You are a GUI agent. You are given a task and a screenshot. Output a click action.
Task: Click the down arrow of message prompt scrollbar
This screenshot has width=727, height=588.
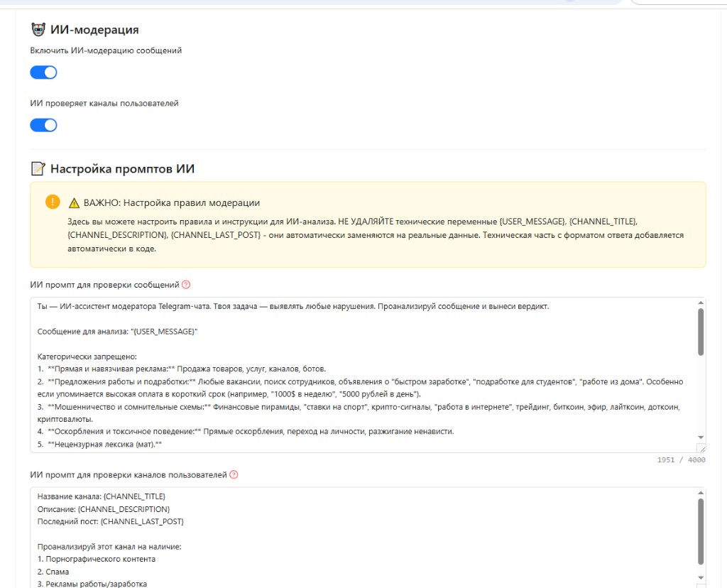[x=701, y=437]
